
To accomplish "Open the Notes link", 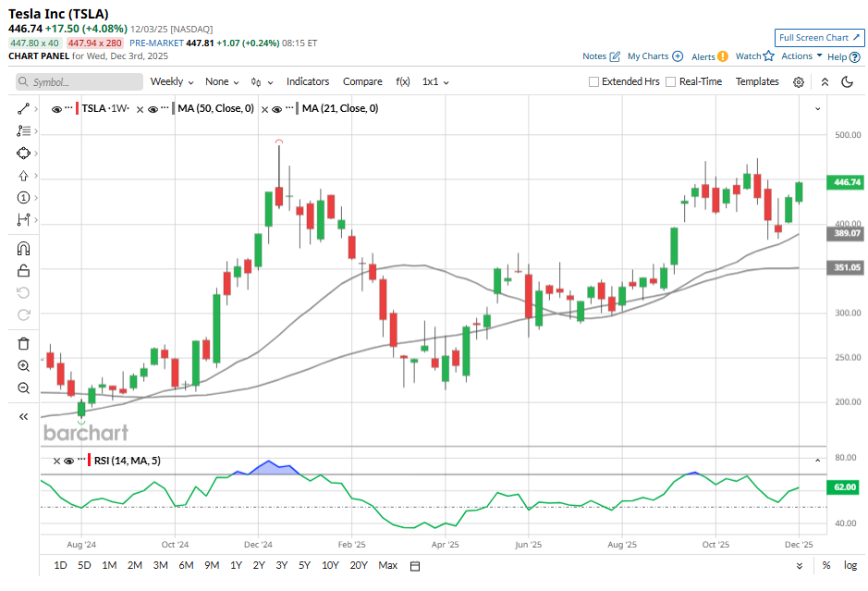I will coord(601,55).
